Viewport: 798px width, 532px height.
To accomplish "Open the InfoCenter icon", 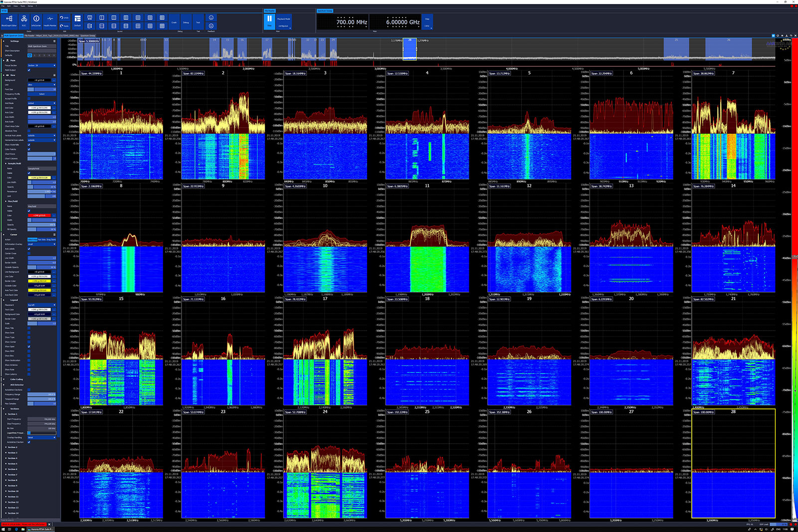I will tap(36, 21).
